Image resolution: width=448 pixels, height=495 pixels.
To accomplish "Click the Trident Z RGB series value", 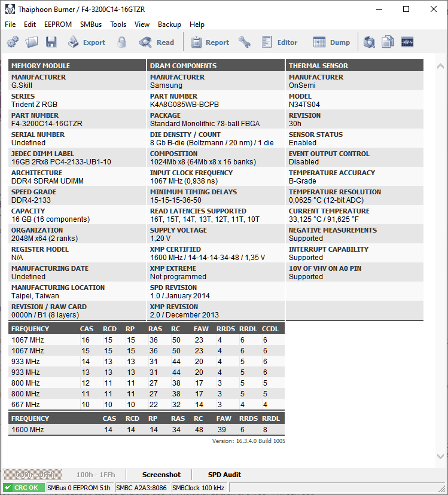I will point(34,105).
